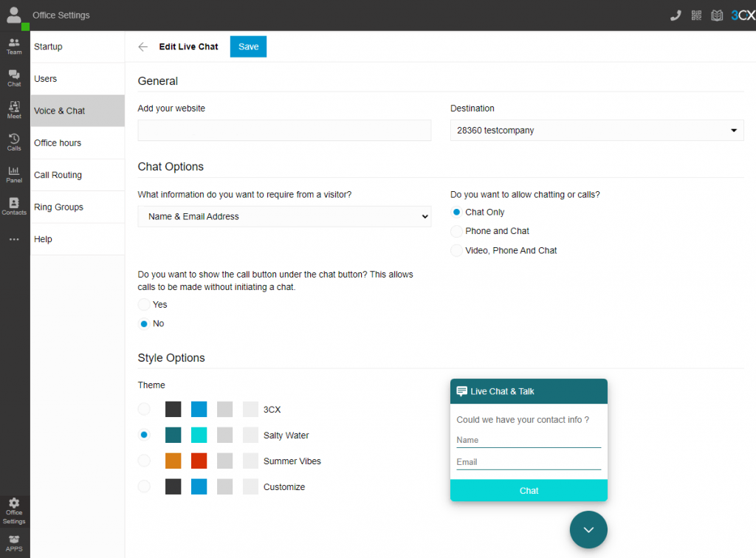756x558 pixels.
Task: Open Office Settings gear icon
Action: pos(14,512)
